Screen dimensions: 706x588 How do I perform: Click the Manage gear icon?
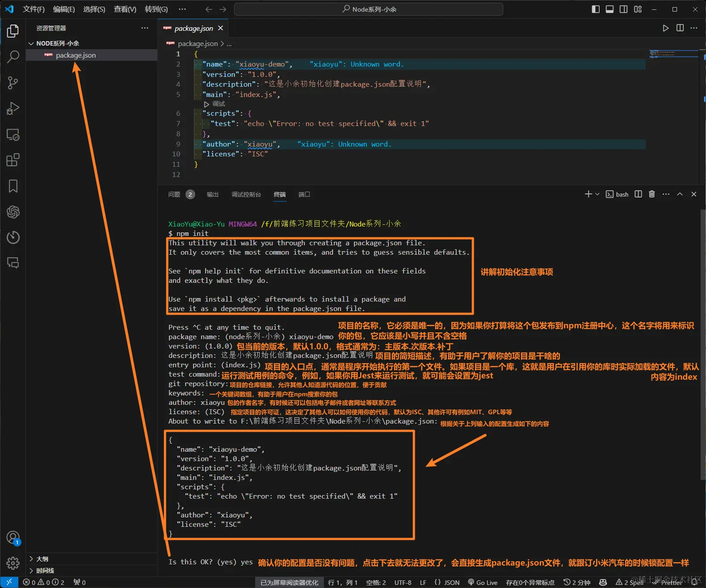coord(13,563)
